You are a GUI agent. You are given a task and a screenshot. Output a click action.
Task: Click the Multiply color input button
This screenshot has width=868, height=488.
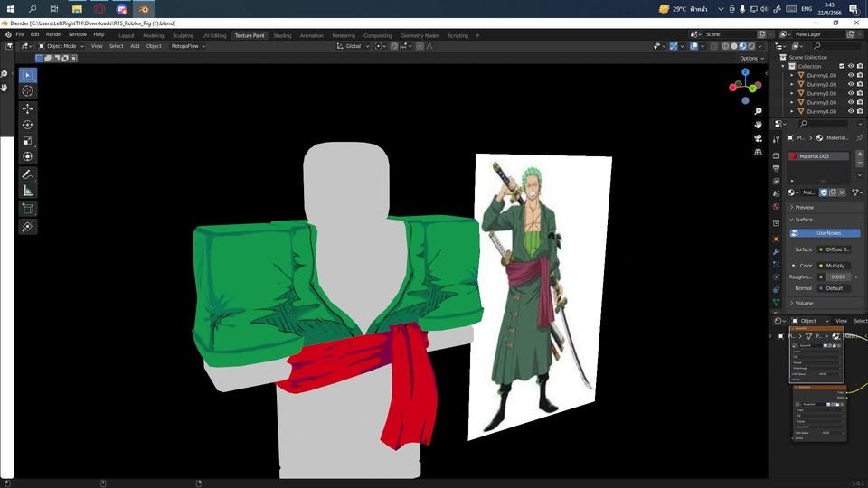click(835, 266)
